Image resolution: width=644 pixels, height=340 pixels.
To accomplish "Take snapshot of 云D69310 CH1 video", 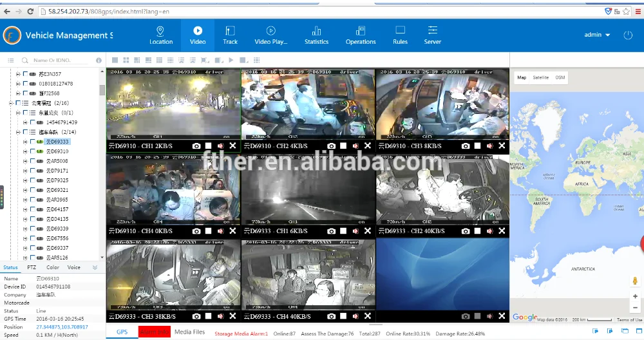I will tap(196, 146).
